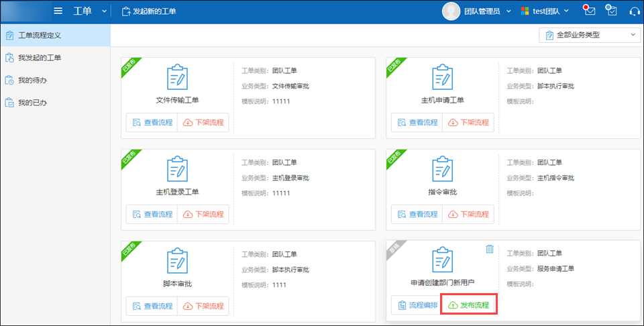Open 我的已办 in the sidebar
The width and height of the screenshot is (644, 326).
click(x=32, y=103)
